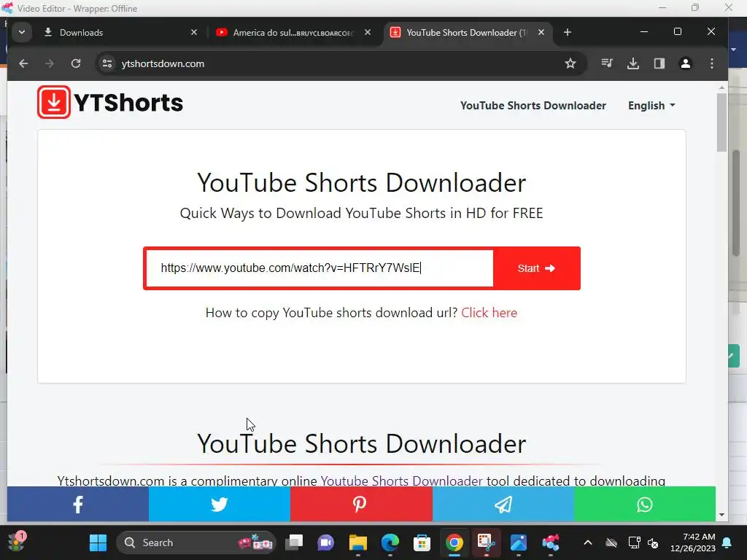
Task: Open the tab search dropdown arrow
Action: point(21,32)
